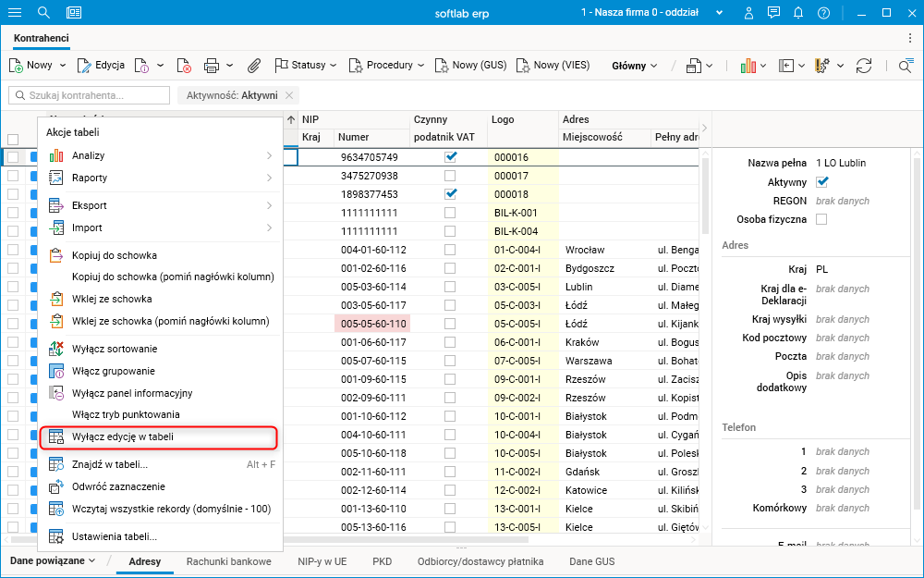Click the print icon in toolbar
Screen dimensions: 924x578
coord(211,66)
